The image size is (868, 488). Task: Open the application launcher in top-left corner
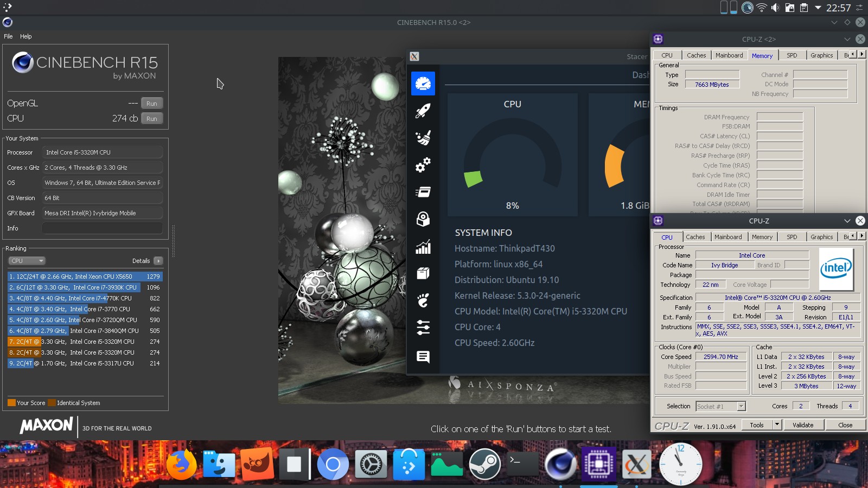[x=7, y=7]
